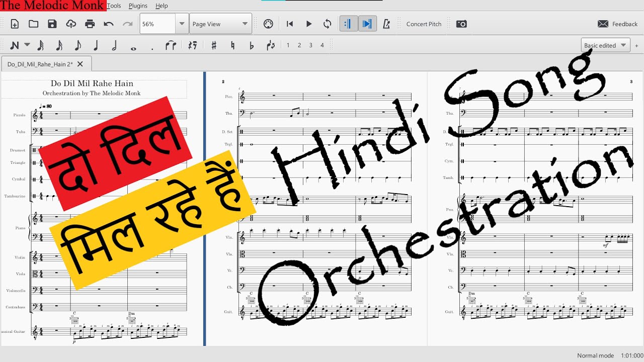Select subtitle Orchestration by The Melodic Monk
Screen dimensions: 644x362
coord(92,93)
